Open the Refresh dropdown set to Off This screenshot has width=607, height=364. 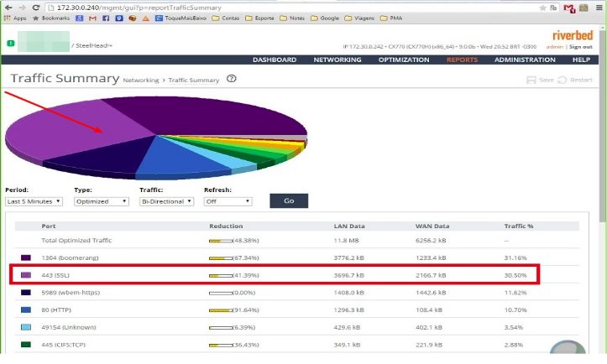click(x=228, y=201)
